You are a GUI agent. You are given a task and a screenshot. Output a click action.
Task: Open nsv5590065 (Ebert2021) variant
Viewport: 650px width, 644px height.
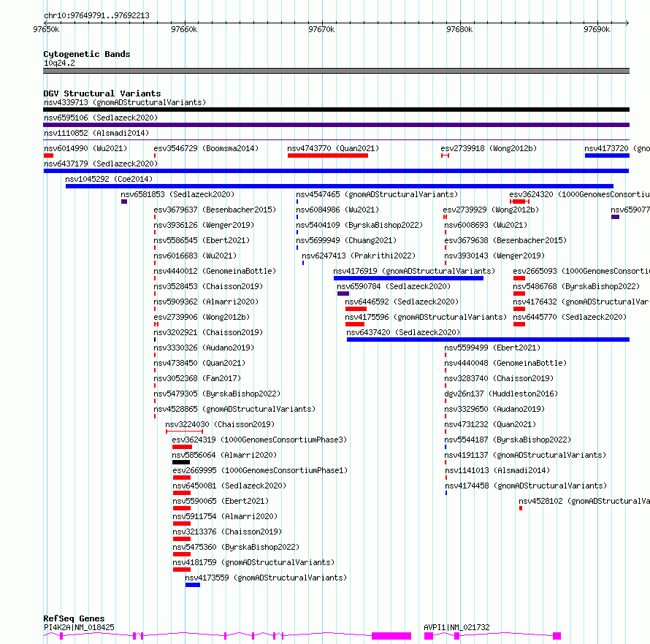pos(221,501)
